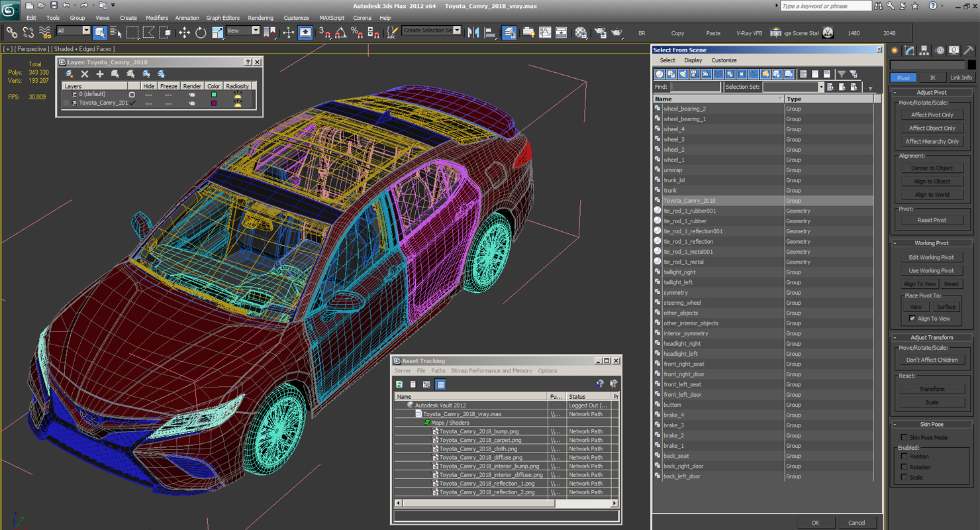Image resolution: width=980 pixels, height=530 pixels.
Task: Toggle the Percent Snap icon
Action: [357, 32]
